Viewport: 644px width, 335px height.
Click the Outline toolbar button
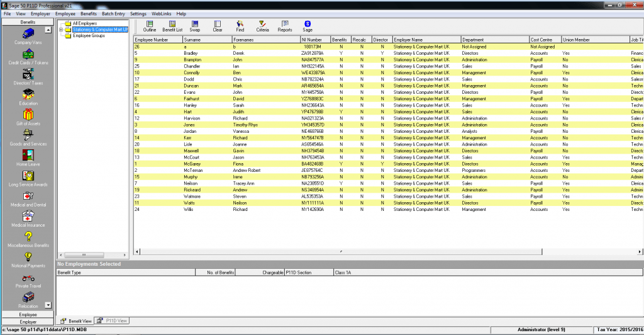(150, 26)
